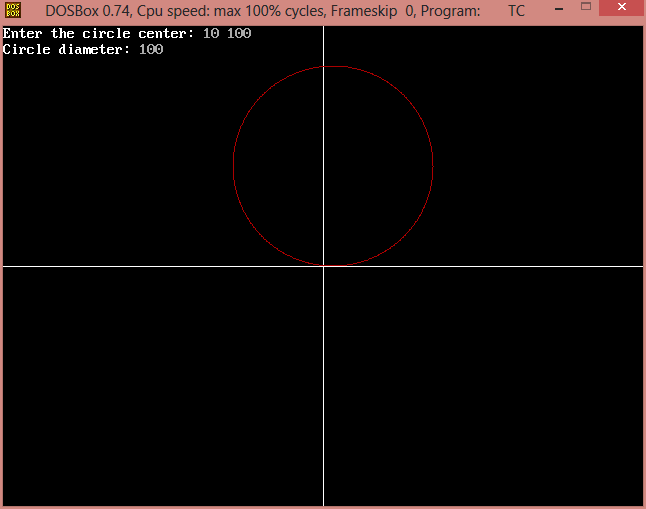Click the entered value '10 100'
This screenshot has height=509, width=646.
click(x=227, y=33)
